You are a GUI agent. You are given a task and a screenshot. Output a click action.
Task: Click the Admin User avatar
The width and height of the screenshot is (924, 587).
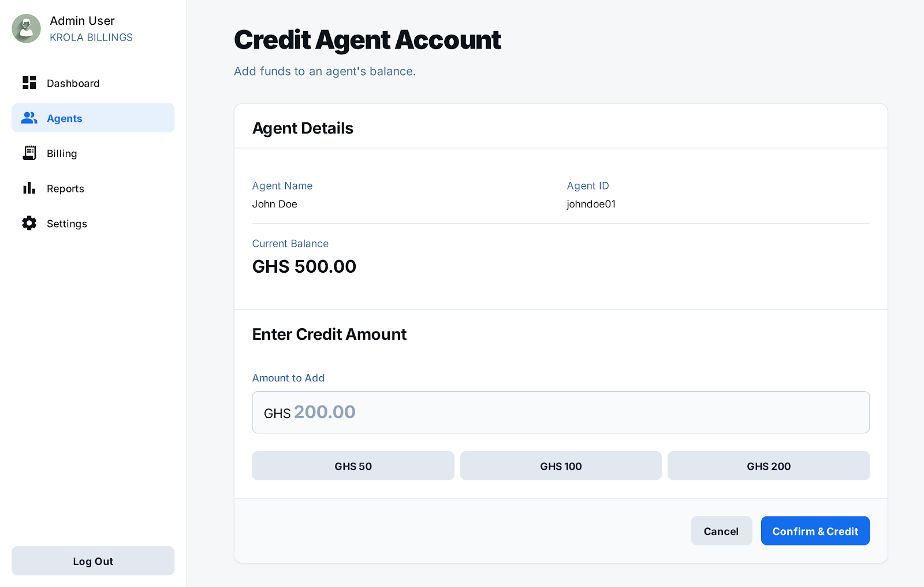(27, 29)
